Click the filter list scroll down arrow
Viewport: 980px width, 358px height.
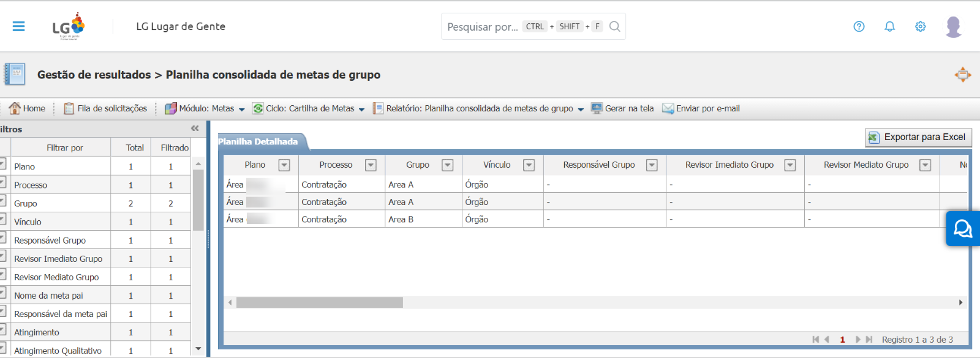[x=198, y=349]
